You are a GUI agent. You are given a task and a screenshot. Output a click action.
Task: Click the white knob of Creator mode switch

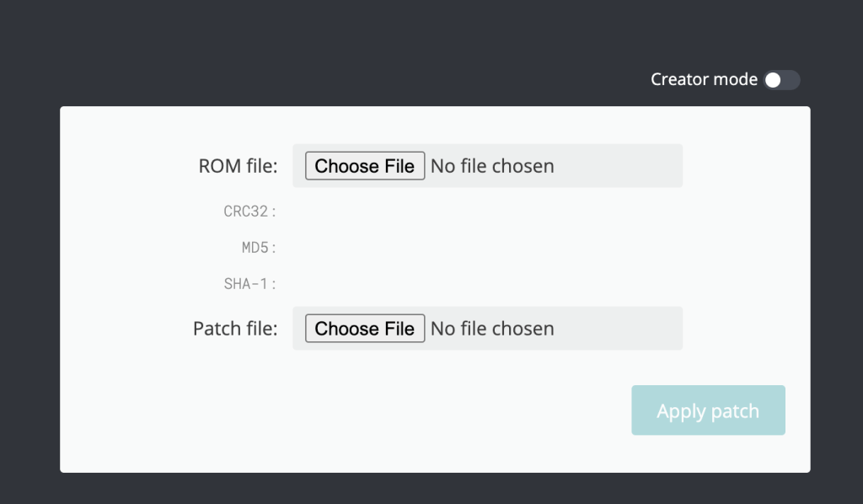pos(773,80)
